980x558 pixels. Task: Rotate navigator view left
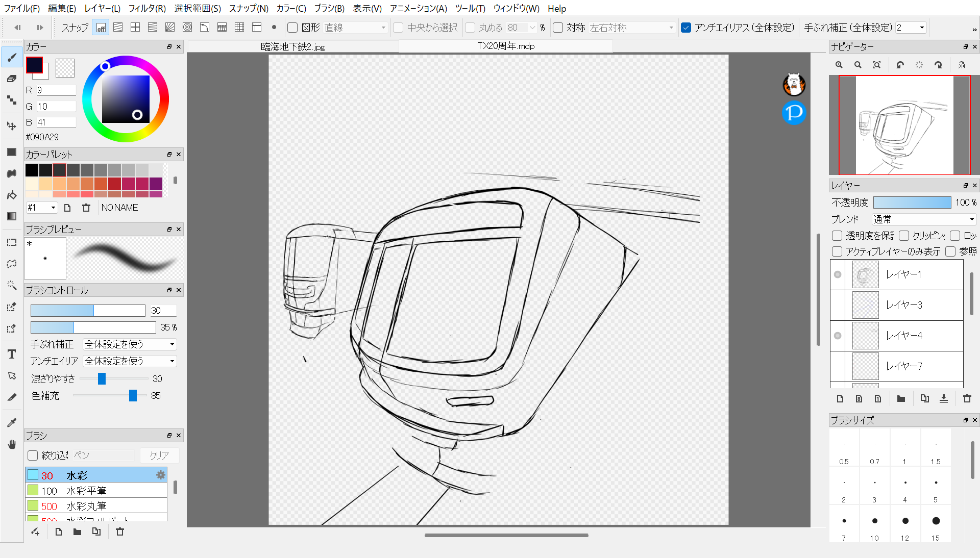pos(900,65)
